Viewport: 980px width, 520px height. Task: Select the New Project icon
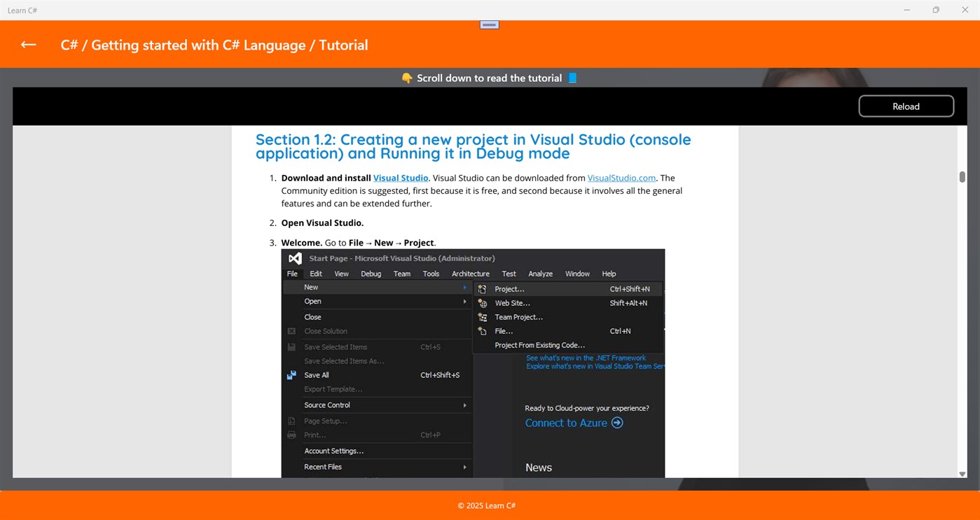click(481, 288)
